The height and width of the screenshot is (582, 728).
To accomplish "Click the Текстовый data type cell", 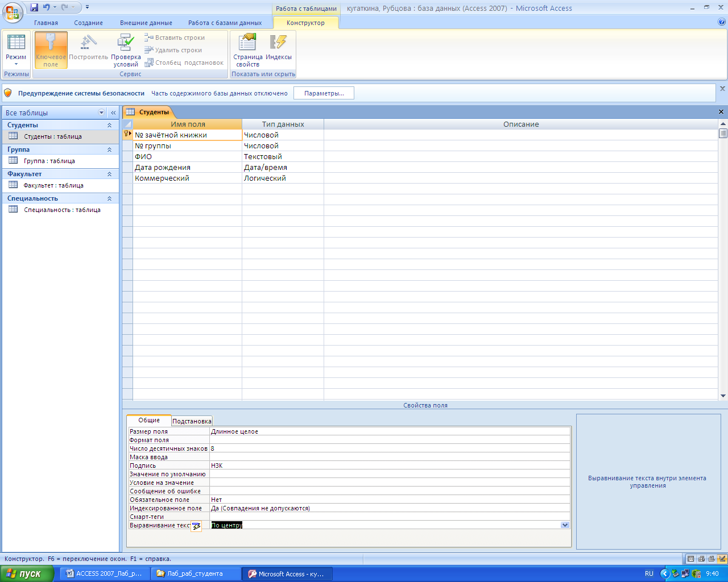I will pyautogui.click(x=283, y=157).
